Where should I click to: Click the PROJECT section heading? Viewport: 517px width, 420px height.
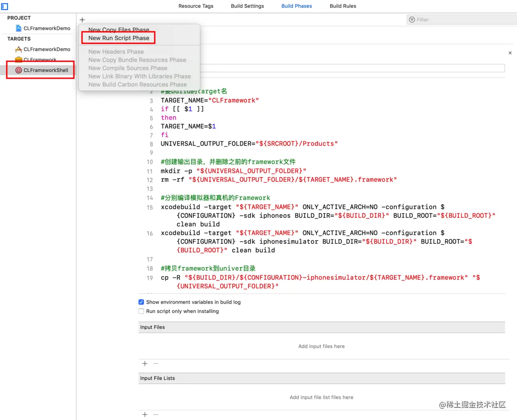pyautogui.click(x=19, y=18)
